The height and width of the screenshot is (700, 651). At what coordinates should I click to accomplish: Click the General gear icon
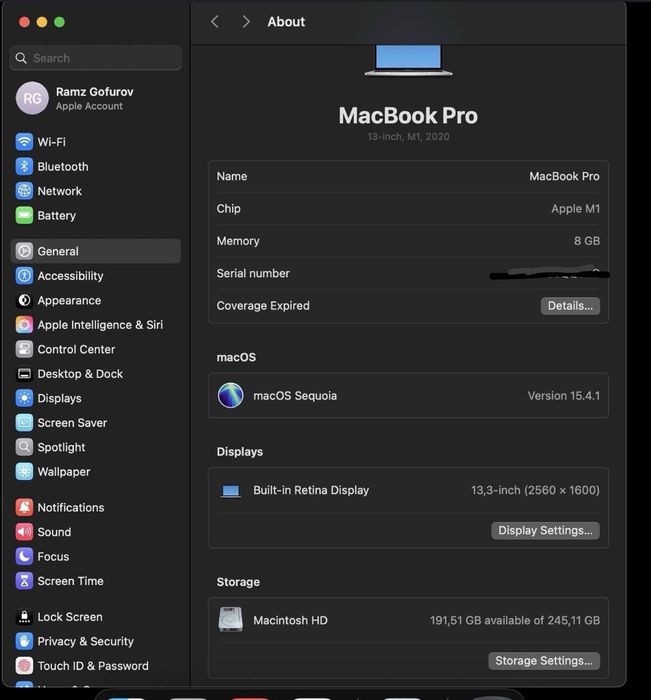(24, 251)
